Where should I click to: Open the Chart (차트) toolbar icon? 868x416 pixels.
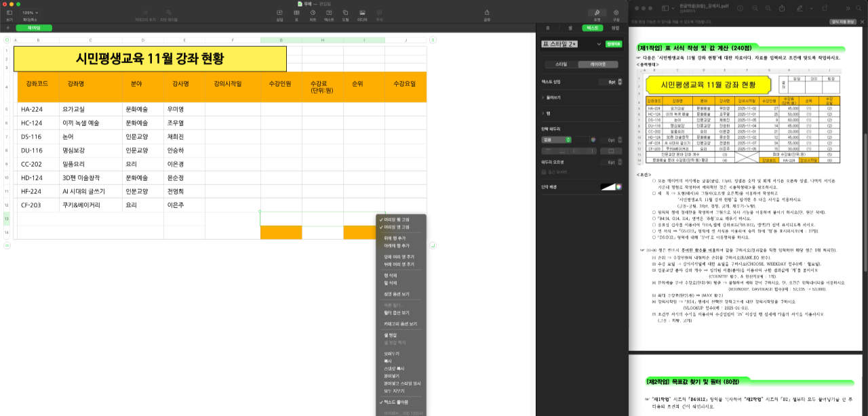click(313, 14)
